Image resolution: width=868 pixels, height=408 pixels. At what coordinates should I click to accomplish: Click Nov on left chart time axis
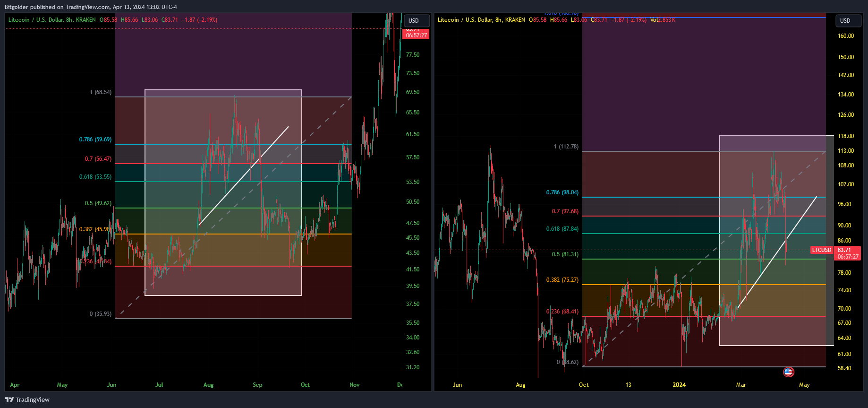click(355, 385)
